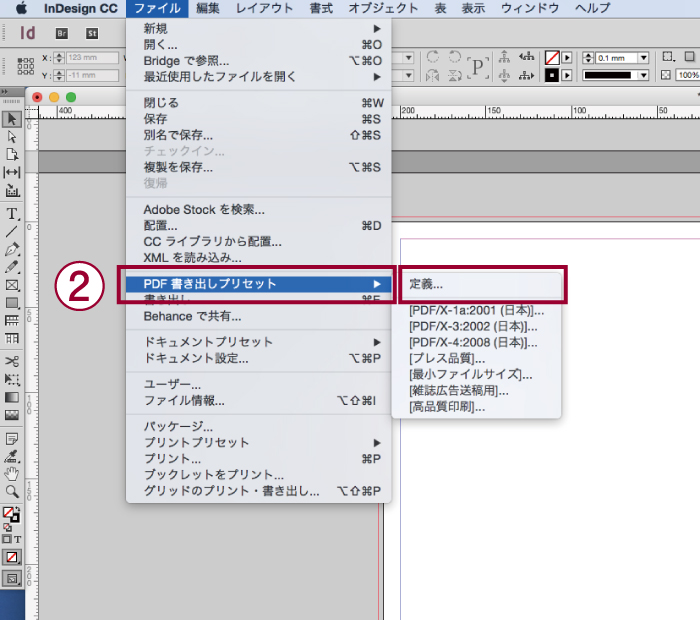Expand the 新規 submenu arrow

[x=377, y=29]
